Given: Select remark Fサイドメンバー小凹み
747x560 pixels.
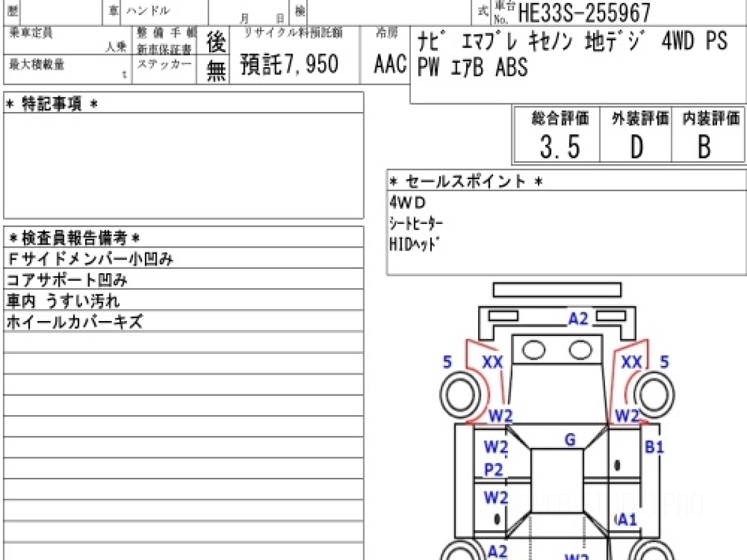Looking at the screenshot, I should [x=90, y=259].
